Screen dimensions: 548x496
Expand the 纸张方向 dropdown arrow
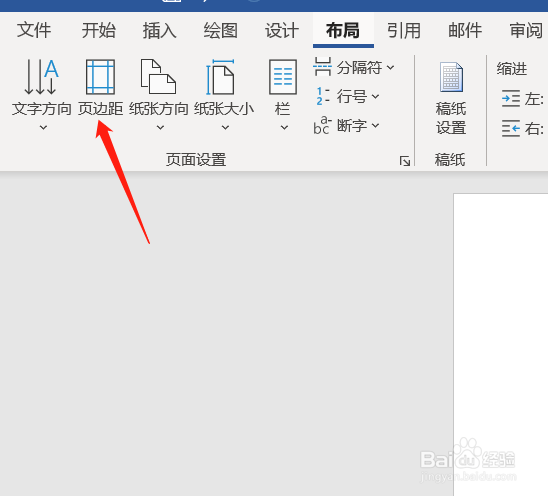pos(160,128)
